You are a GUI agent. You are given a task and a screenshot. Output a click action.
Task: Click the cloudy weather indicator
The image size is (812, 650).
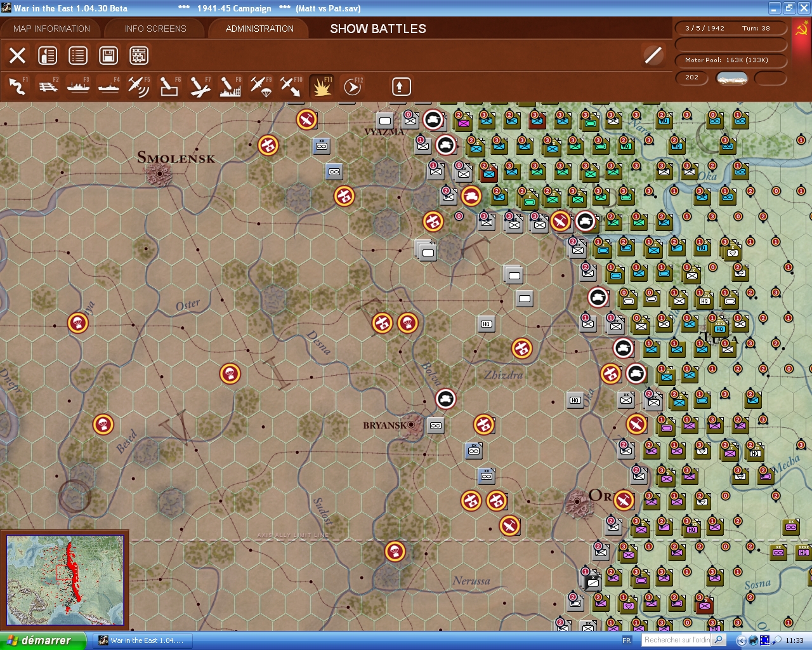[731, 78]
